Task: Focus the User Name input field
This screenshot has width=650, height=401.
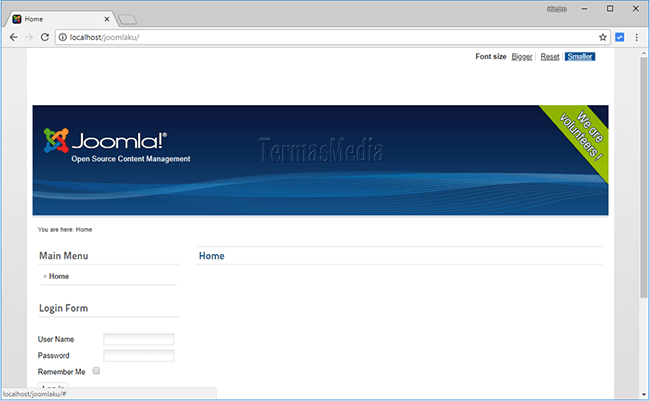Action: coord(138,339)
